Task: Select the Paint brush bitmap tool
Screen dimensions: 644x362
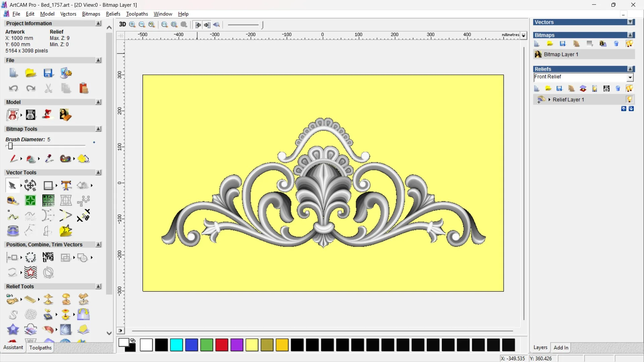Action: pos(13,159)
